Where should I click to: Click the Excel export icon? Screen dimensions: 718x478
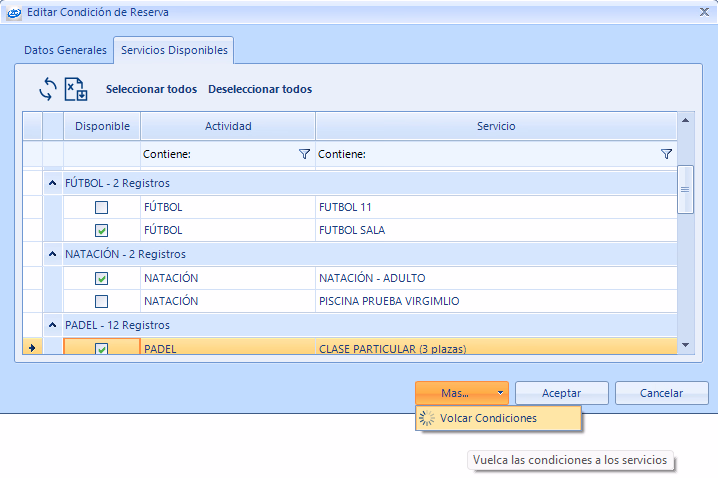coord(76,89)
